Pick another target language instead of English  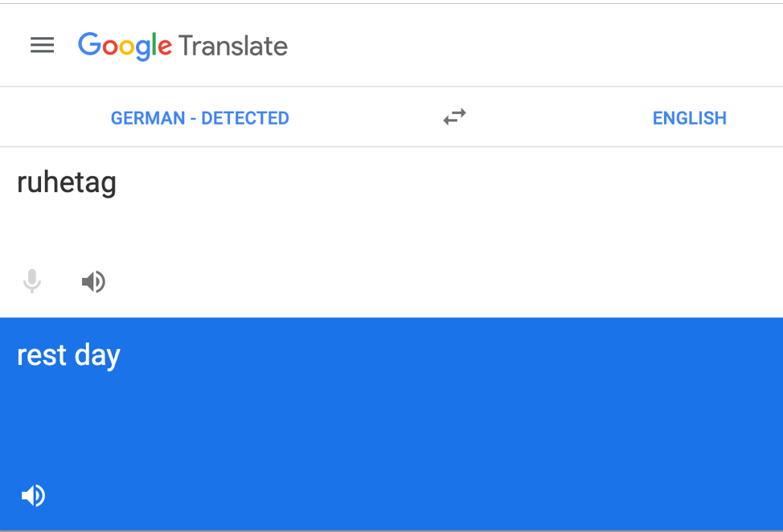(x=689, y=118)
